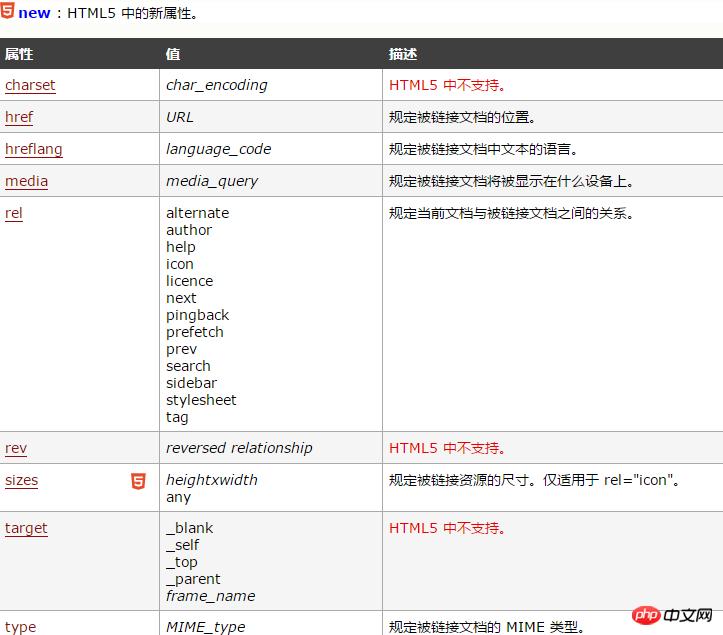Click the 'next' rel value
Screen dimensions: 723x635
[x=181, y=298]
